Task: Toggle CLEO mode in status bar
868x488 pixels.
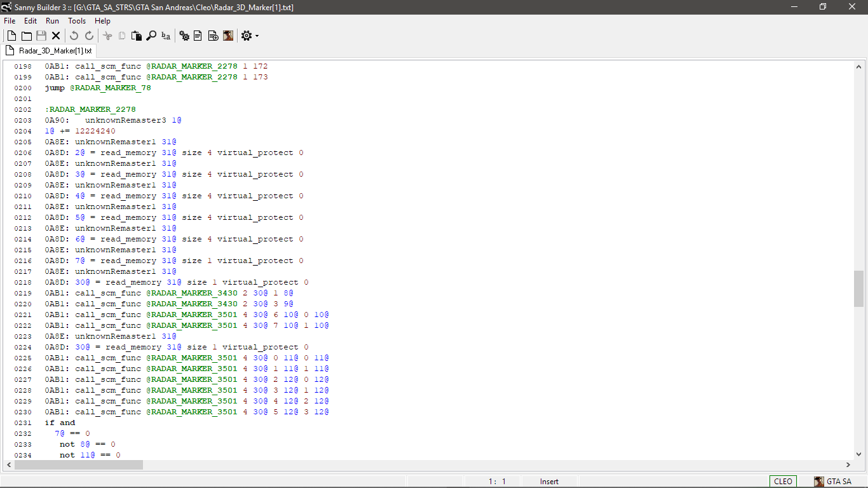Action: [x=783, y=482]
